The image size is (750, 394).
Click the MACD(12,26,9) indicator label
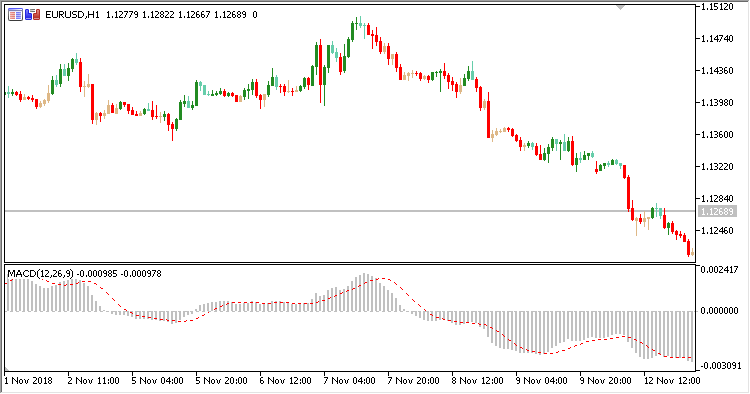click(x=41, y=274)
